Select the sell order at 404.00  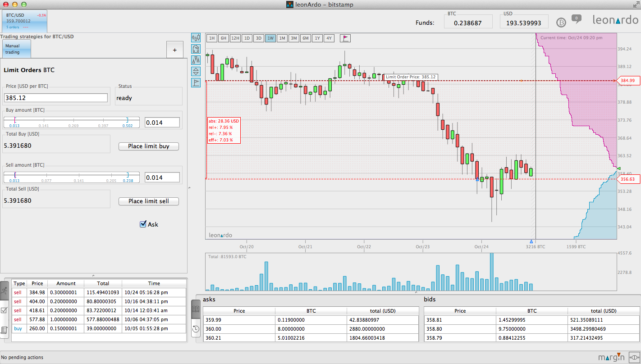click(x=99, y=301)
